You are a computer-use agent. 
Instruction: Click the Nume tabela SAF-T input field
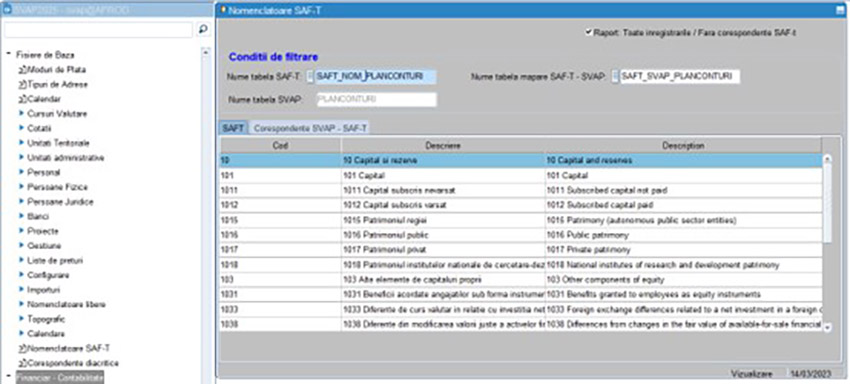375,76
